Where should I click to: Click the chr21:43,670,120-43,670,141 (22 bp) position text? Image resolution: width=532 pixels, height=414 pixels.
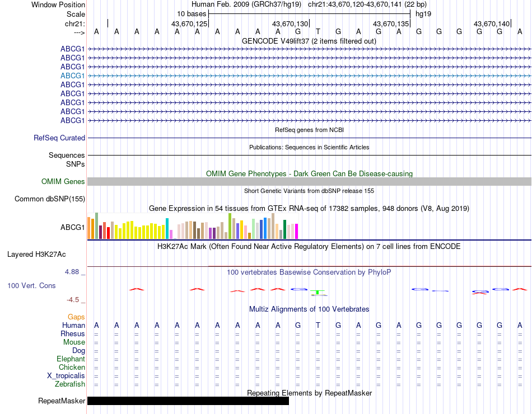pos(367,4)
